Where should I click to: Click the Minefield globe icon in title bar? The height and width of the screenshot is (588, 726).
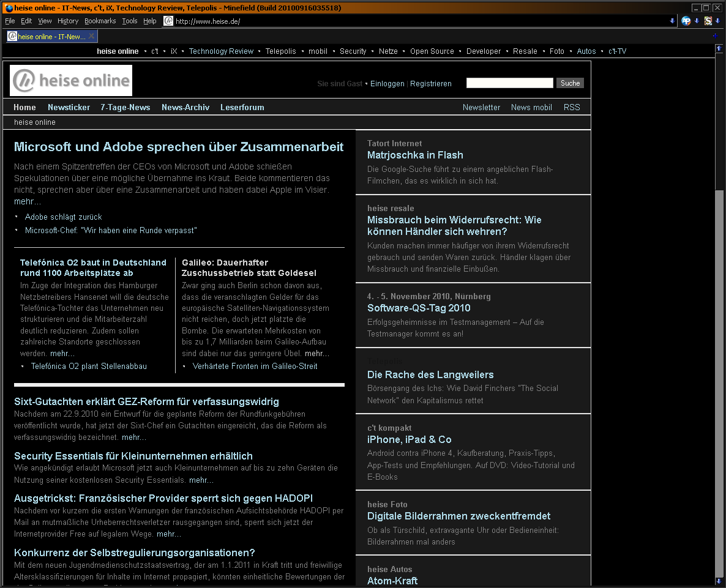coord(9,8)
